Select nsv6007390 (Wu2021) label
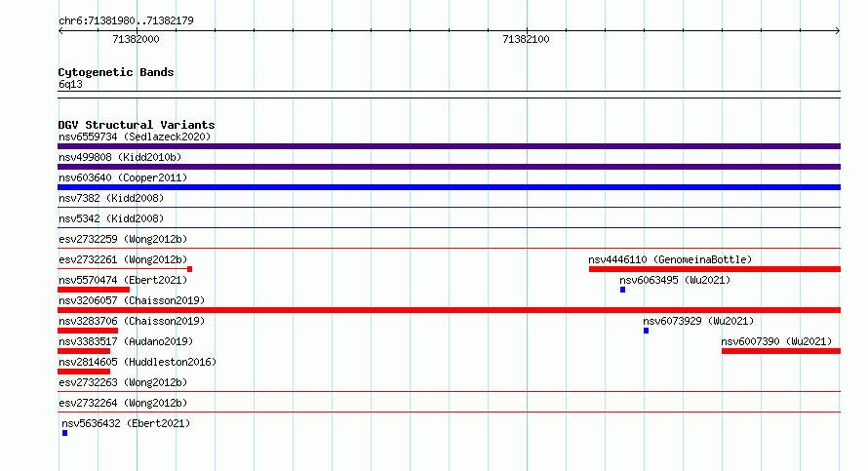Image resolution: width=868 pixels, height=471 pixels. click(x=776, y=341)
